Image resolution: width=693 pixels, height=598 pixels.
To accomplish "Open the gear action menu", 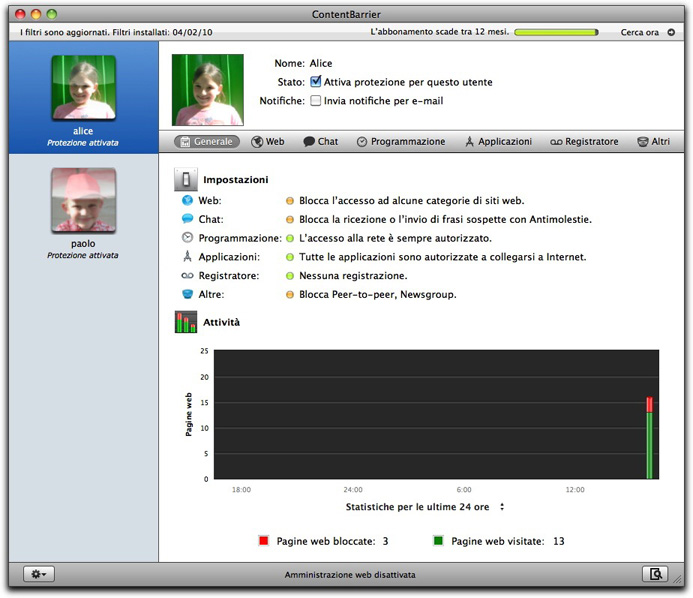I will pos(38,574).
